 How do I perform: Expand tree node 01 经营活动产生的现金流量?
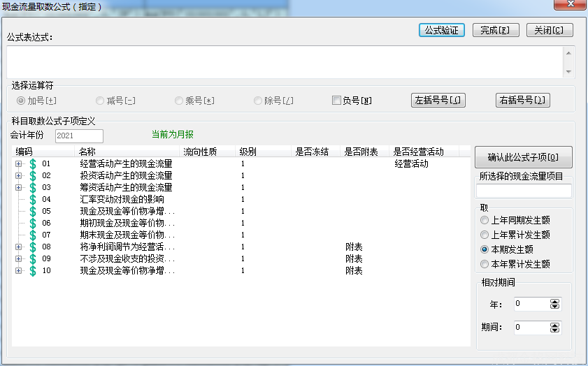19,163
